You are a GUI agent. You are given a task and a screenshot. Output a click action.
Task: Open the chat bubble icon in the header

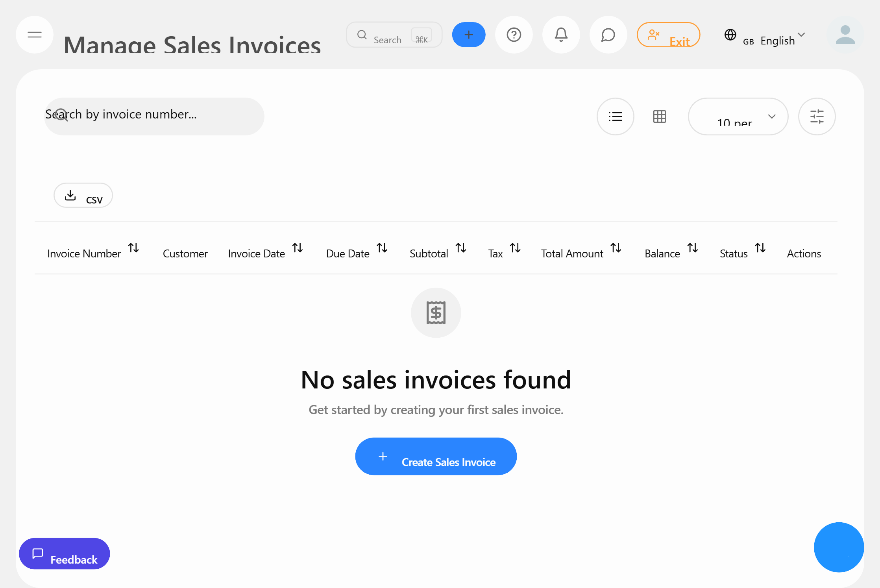pos(608,35)
